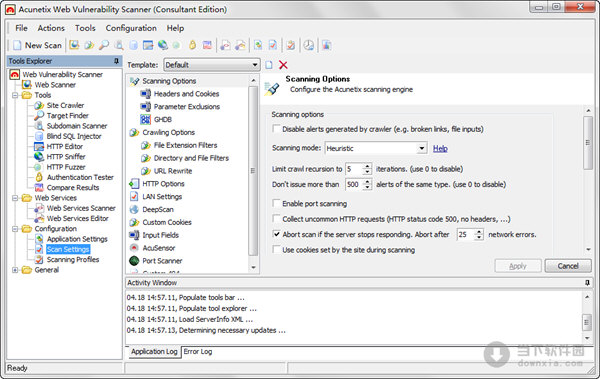Screen dimensions: 600x379
Task: Click the New Scan toolbar button
Action: pos(38,45)
